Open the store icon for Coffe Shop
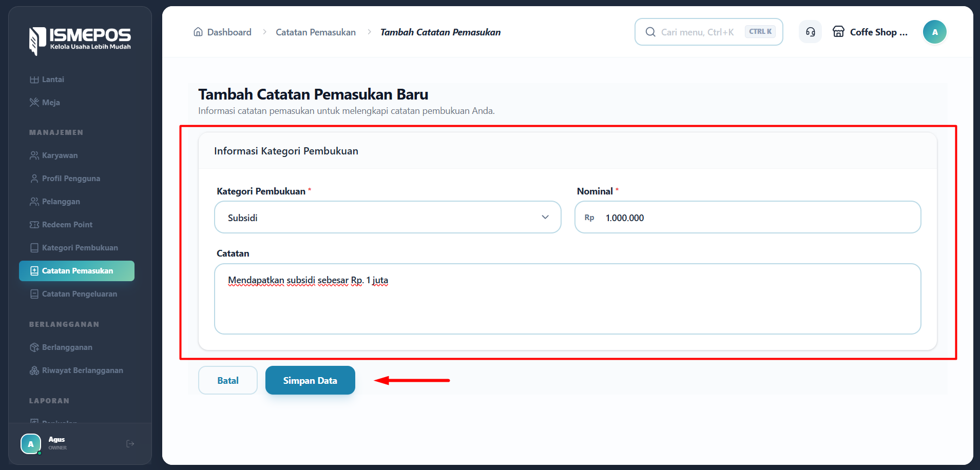 pyautogui.click(x=838, y=32)
